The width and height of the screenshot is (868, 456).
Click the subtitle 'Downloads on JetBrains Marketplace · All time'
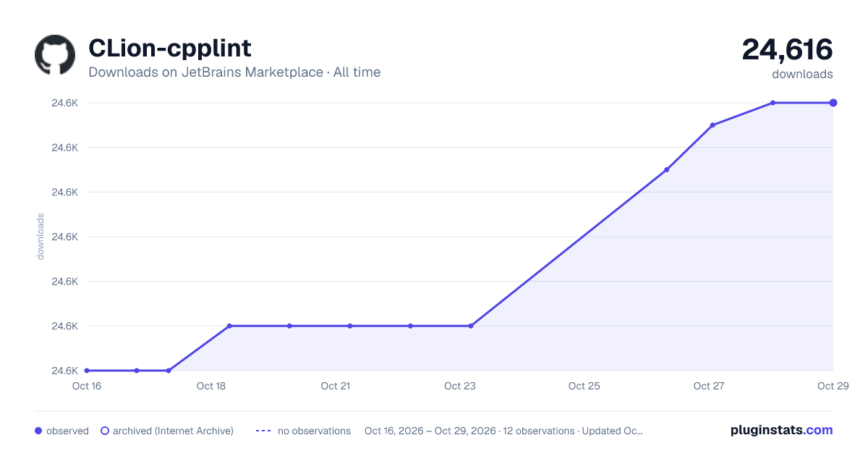coord(234,72)
